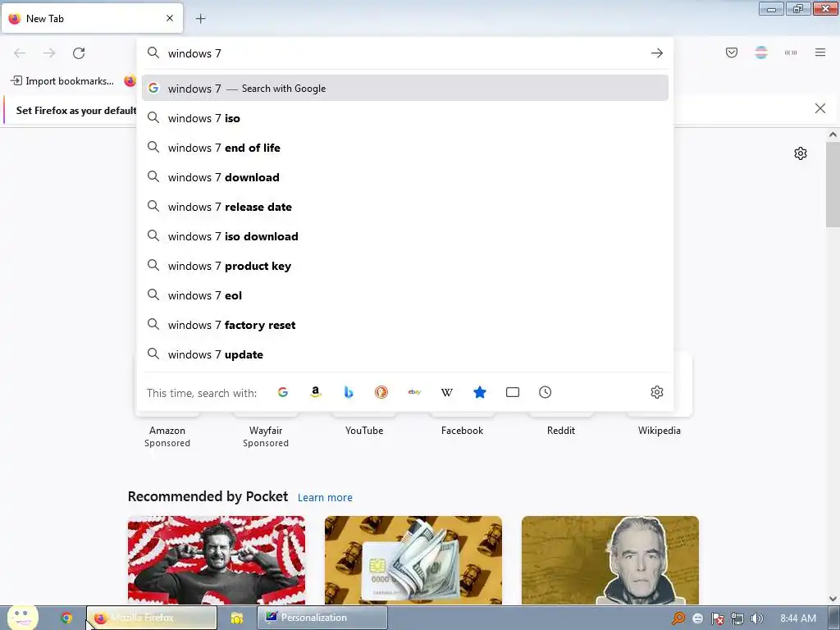Open a new tab with plus button
This screenshot has height=630, width=840.
pyautogui.click(x=200, y=19)
